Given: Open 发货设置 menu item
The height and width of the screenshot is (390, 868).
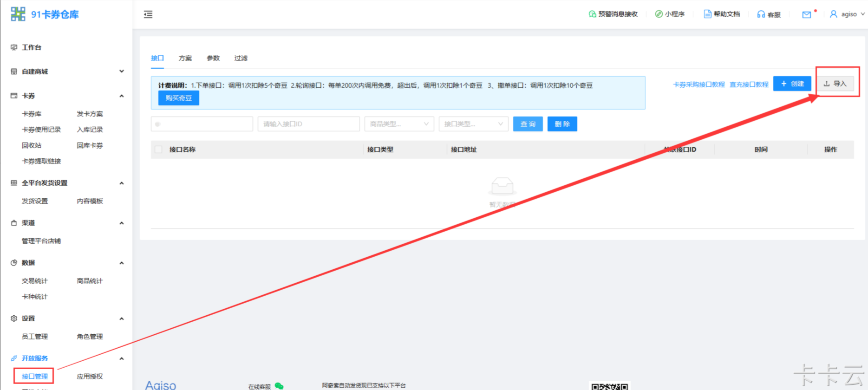Looking at the screenshot, I should [35, 201].
